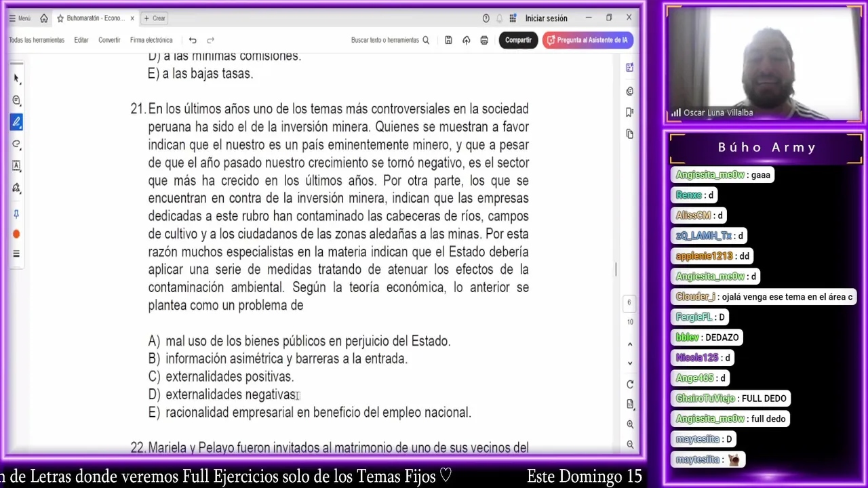Open Todas las herramientas
Viewport: 868px width, 488px height.
(x=37, y=40)
